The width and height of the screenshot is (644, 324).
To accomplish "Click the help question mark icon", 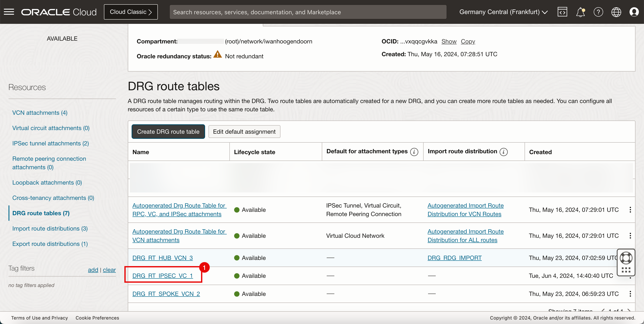I will point(598,12).
